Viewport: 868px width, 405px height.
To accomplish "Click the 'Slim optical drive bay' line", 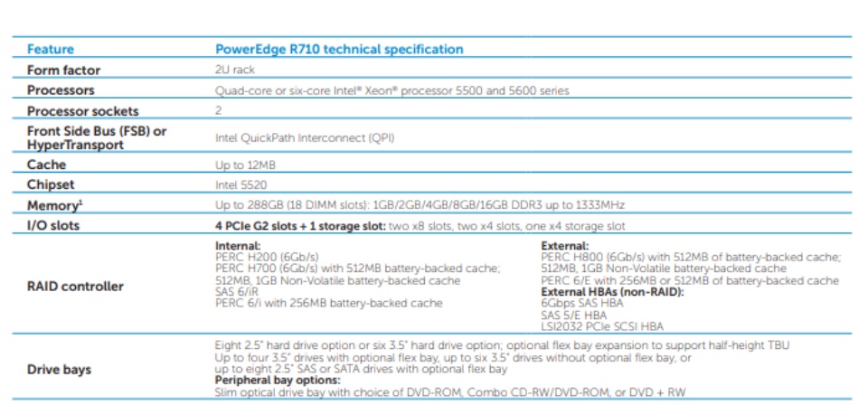I will pos(450,392).
